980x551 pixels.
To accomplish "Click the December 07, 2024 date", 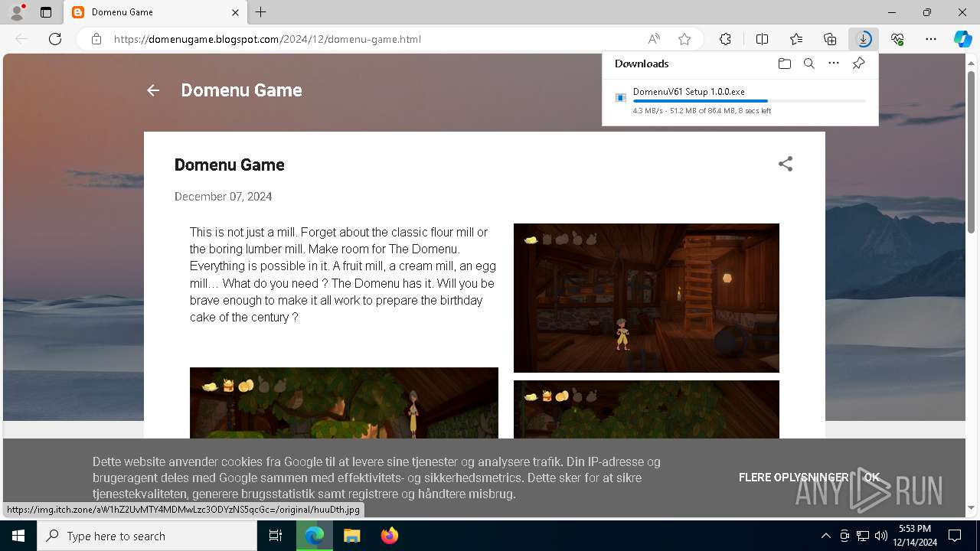I will click(x=224, y=197).
